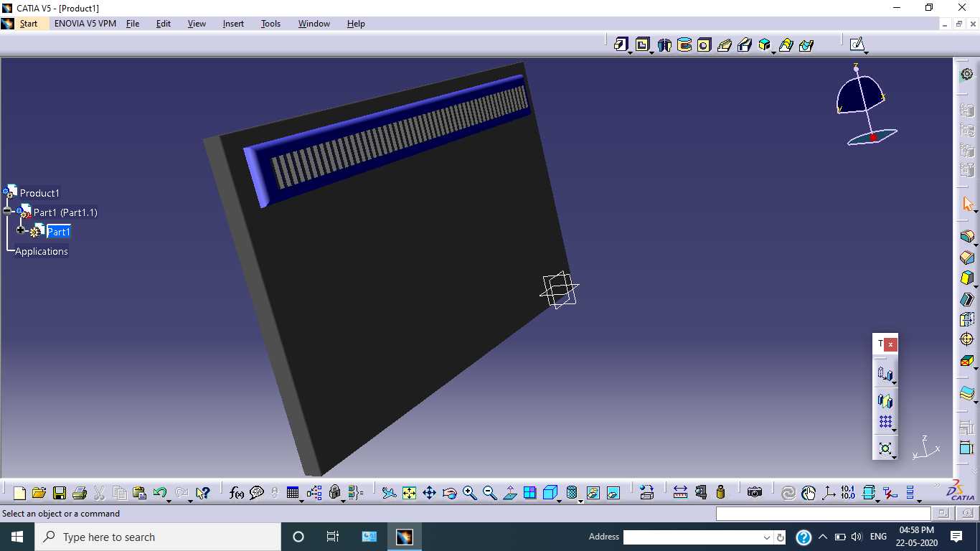The width and height of the screenshot is (980, 551).
Task: Open dropdown arrow beside Pad icon
Action: click(x=630, y=52)
